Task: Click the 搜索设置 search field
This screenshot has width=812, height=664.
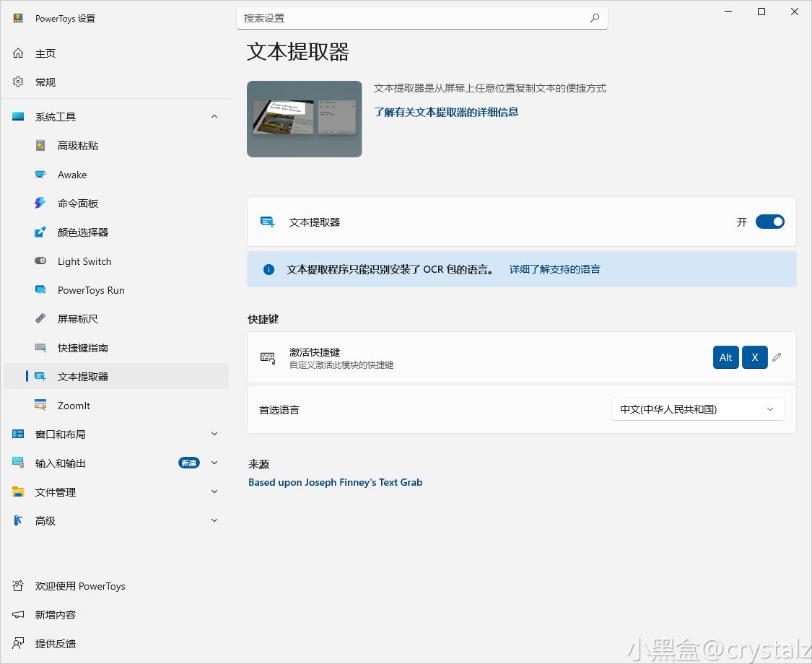Action: click(x=422, y=18)
